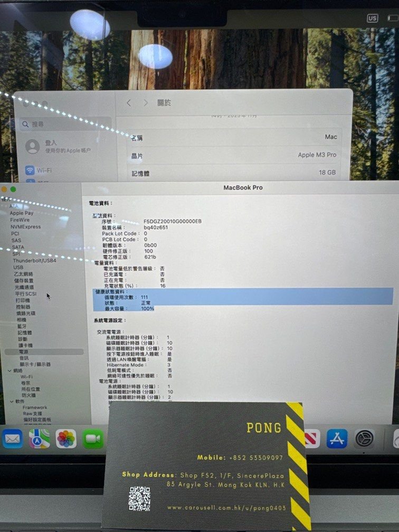Image resolution: width=399 pixels, height=532 pixels.
Task: Click the 記憶體 row showing 18 GB
Action: pyautogui.click(x=234, y=173)
